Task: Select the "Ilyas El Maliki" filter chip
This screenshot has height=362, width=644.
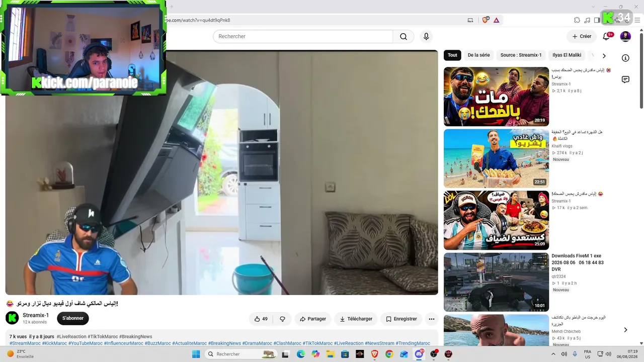Action: [567, 55]
